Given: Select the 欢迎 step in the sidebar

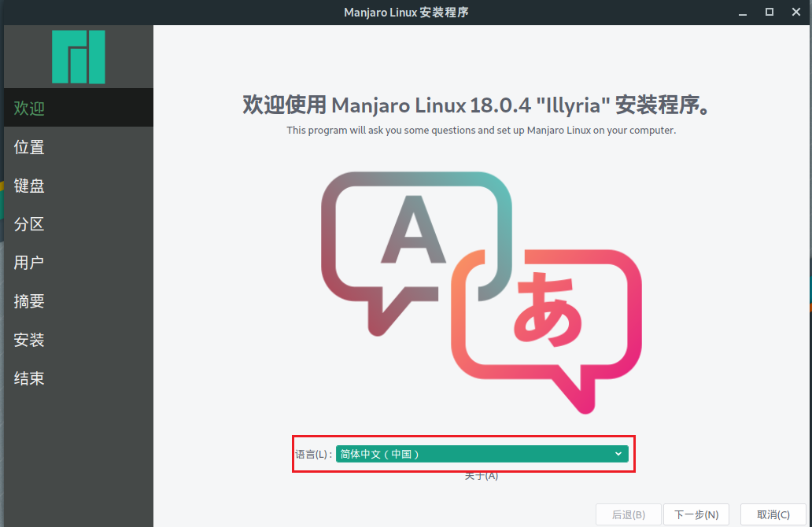Looking at the screenshot, I should (29, 109).
